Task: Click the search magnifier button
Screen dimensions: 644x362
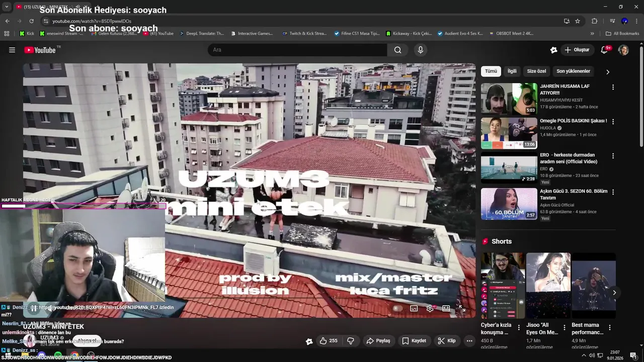Action: 397,50
